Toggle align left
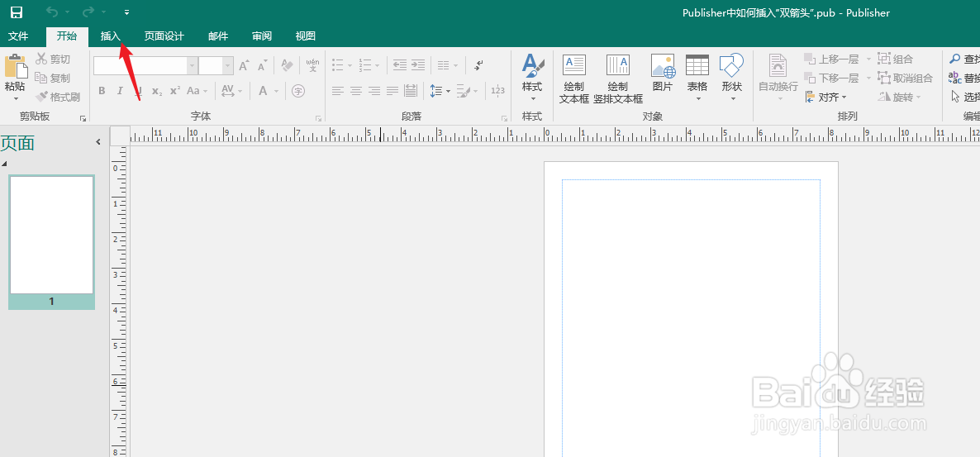 pos(338,91)
